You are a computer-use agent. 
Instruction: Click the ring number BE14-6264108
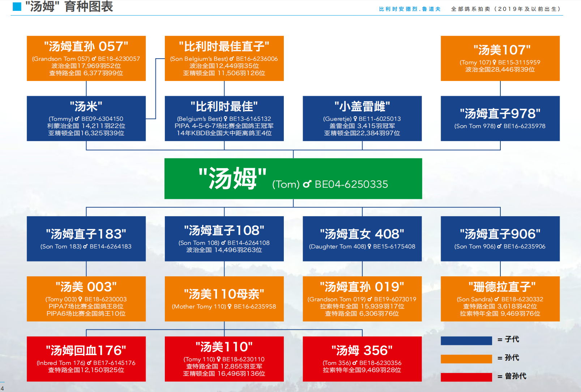click(249, 243)
